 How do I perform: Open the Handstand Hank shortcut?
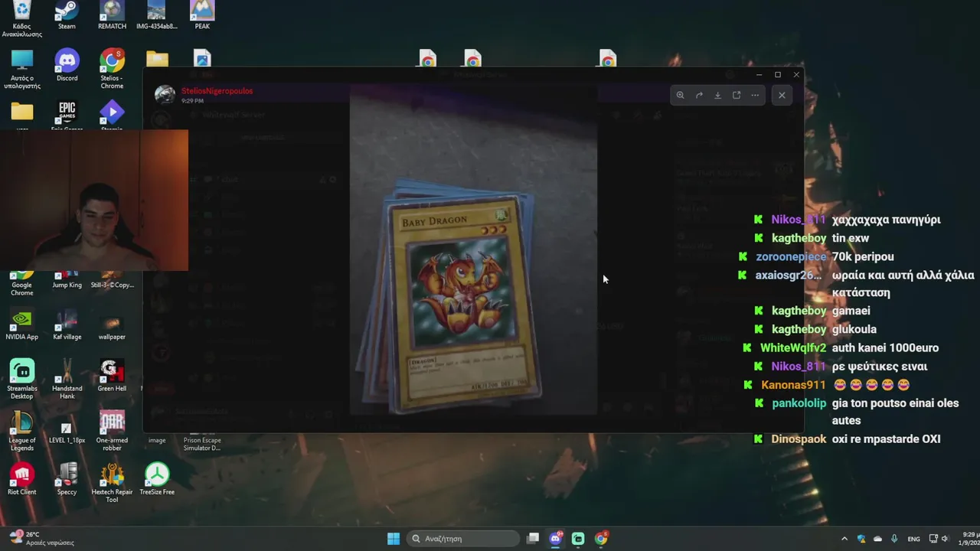coord(67,379)
